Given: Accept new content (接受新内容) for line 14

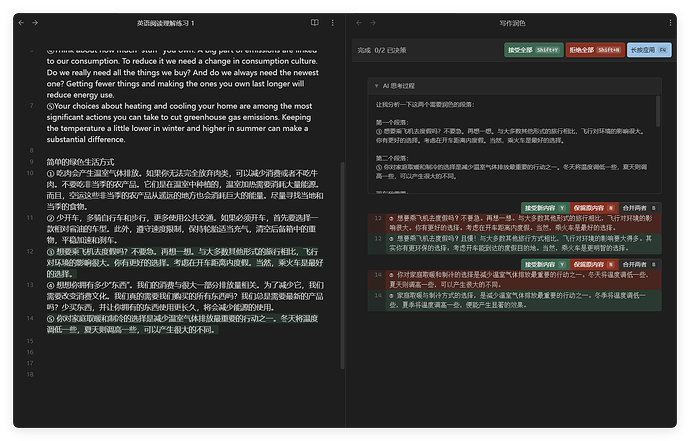Looking at the screenshot, I should point(545,264).
